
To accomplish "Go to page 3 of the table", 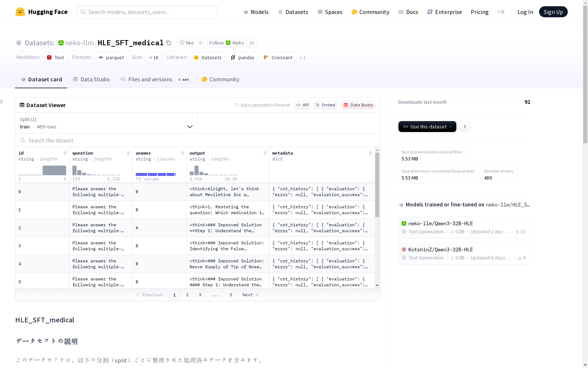I will point(200,295).
